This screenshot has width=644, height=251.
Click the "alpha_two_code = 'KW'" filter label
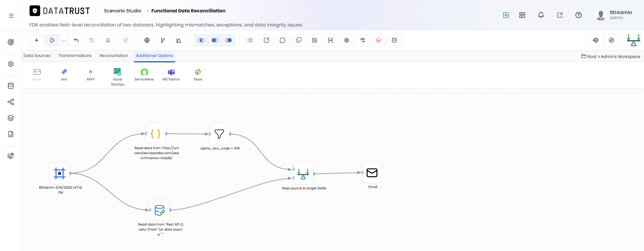tap(220, 148)
